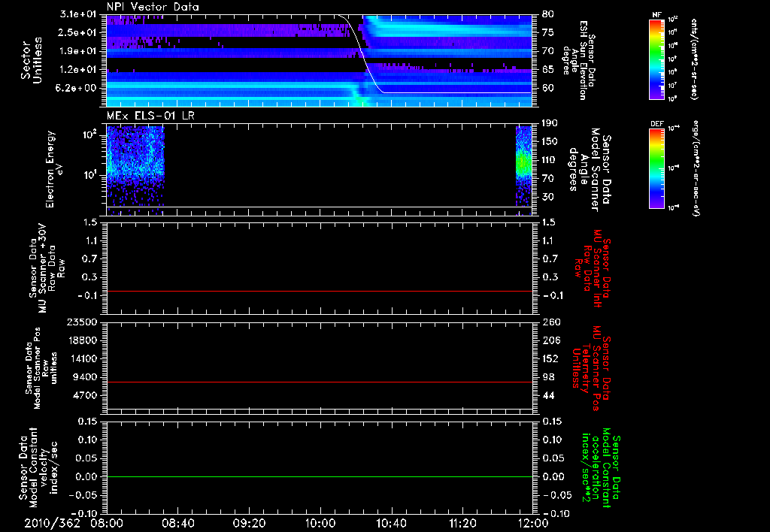Click the 'Sector Unitless' axis label
Screen dimensions: 770x532
pyautogui.click(x=32, y=60)
